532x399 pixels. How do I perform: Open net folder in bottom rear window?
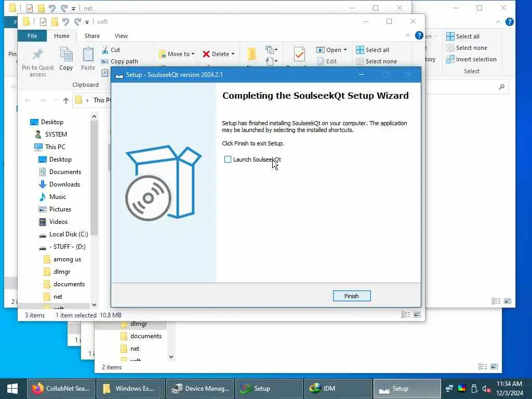pos(130,349)
